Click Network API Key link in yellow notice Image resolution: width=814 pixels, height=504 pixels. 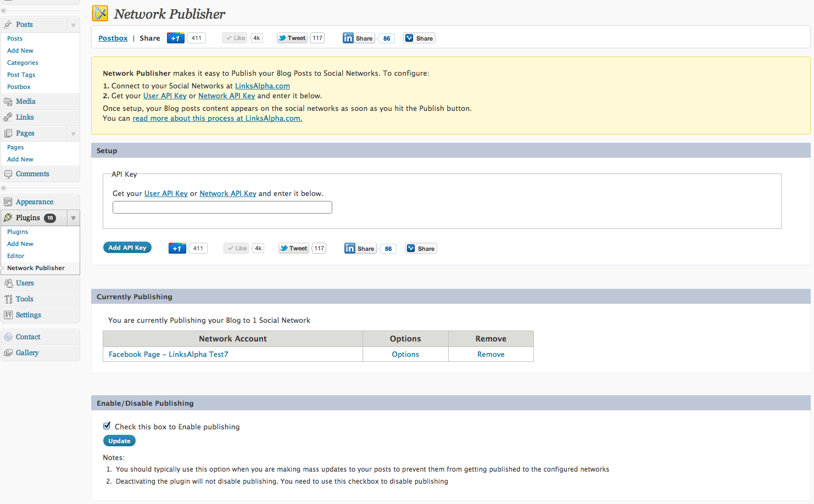click(x=227, y=96)
